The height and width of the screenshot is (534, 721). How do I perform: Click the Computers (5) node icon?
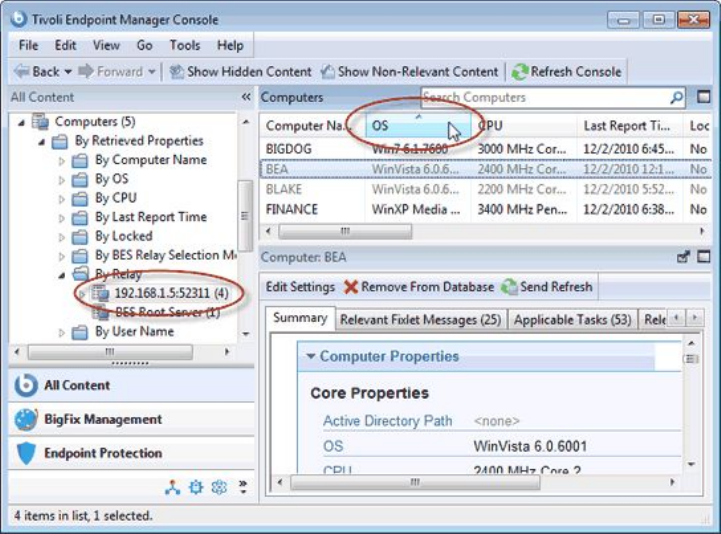(x=40, y=121)
